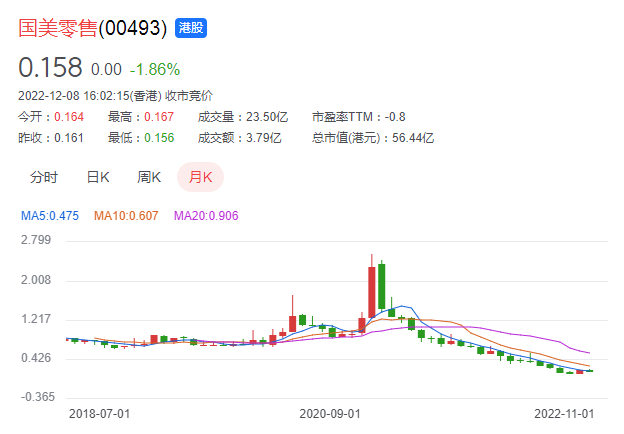Click the 2020-09-01 date axis label
Image resolution: width=624 pixels, height=434 pixels.
tap(330, 414)
